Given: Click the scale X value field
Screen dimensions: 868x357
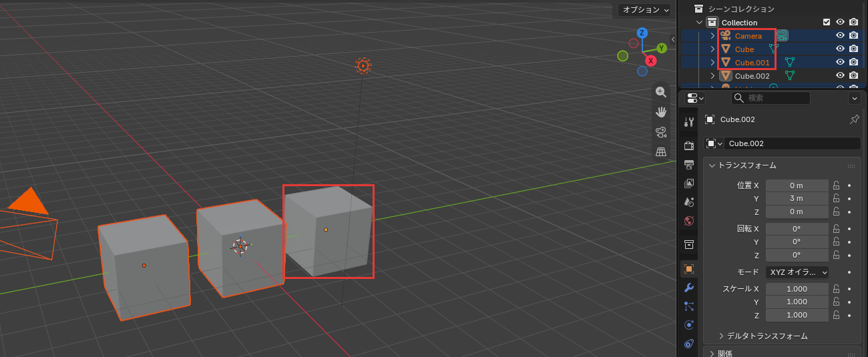Looking at the screenshot, I should click(x=797, y=289).
